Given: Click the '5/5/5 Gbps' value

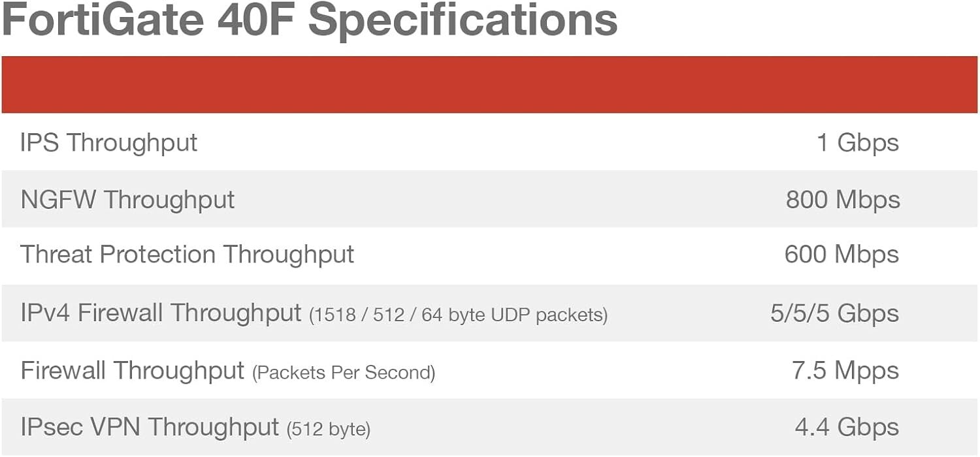Looking at the screenshot, I should [834, 313].
